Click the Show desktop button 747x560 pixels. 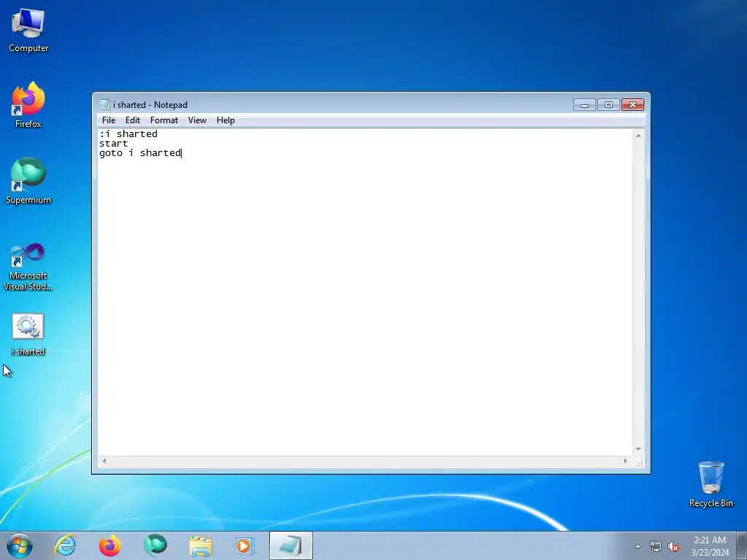742,545
